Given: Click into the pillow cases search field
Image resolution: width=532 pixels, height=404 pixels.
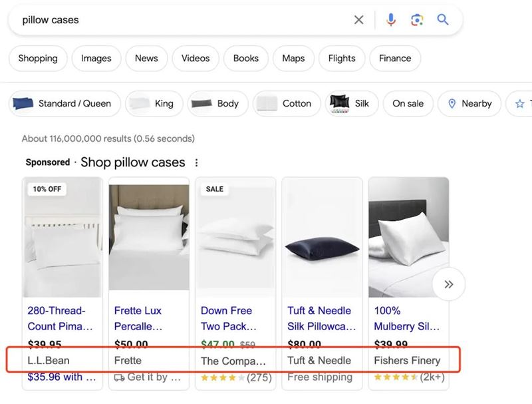Looking at the screenshot, I should pos(180,20).
